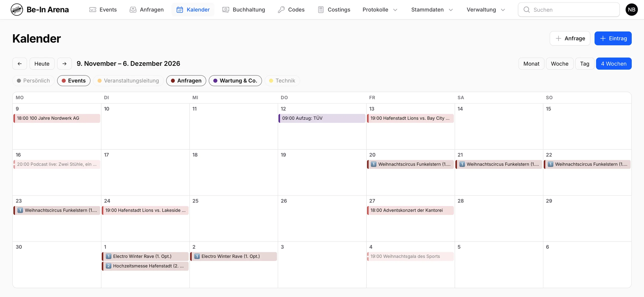Click option badge on Nov 23 Weihnachtscircus
The image size is (644, 297).
tap(20, 210)
